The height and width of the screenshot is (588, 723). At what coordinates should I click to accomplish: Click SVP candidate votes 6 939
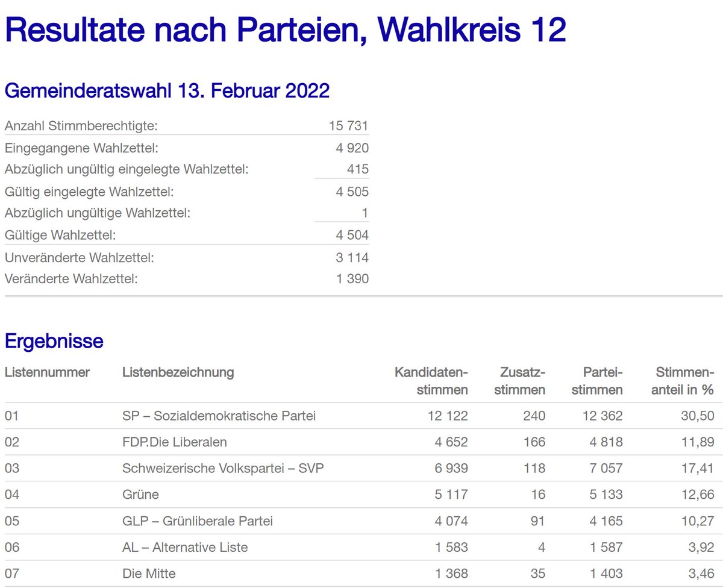[x=451, y=468]
